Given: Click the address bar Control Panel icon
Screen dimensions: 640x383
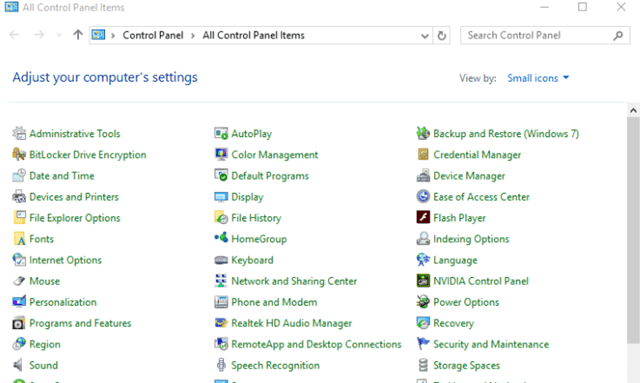Looking at the screenshot, I should [98, 35].
